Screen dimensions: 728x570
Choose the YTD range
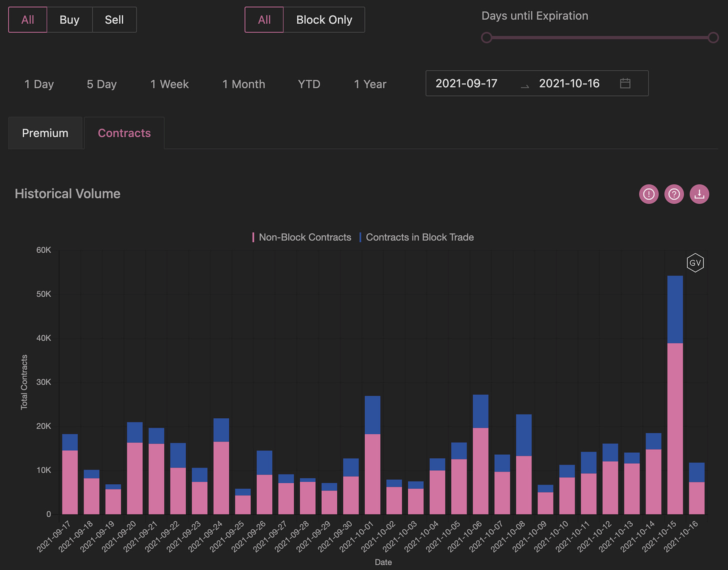309,84
